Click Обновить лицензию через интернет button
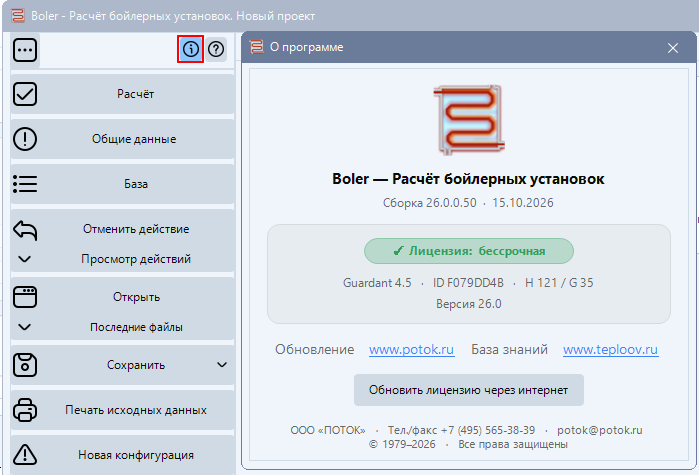This screenshot has height=475, width=699. 469,390
